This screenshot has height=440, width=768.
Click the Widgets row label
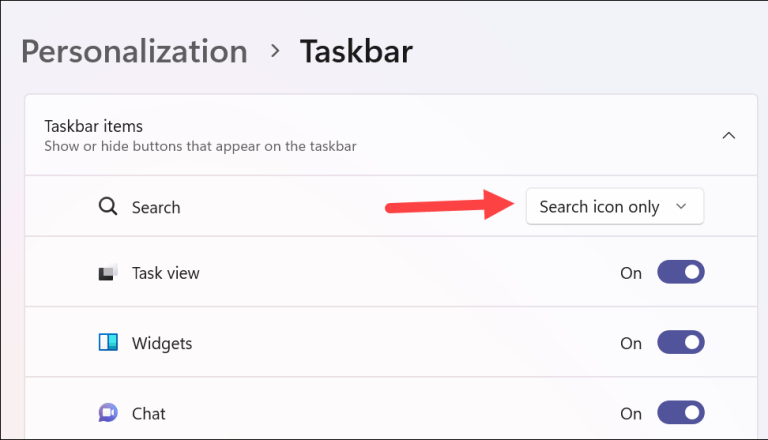[x=162, y=343]
